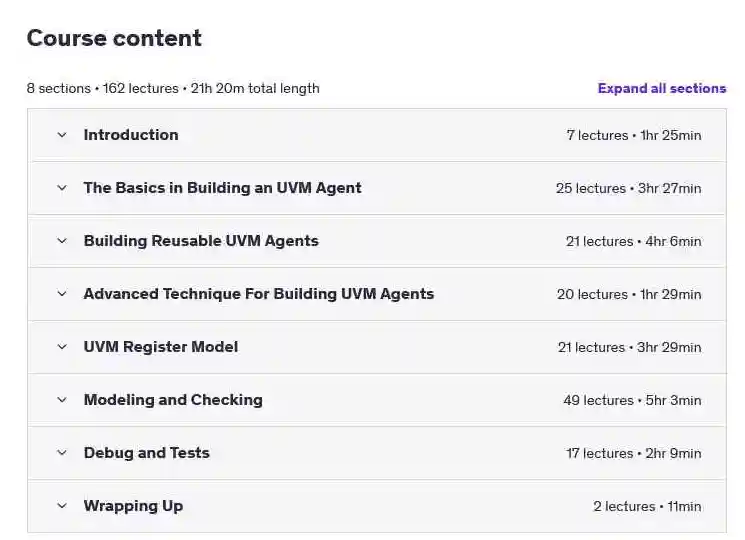This screenshot has width=745, height=540.
Task: Click 49 lectures 5hr 3min summary
Action: (632, 400)
